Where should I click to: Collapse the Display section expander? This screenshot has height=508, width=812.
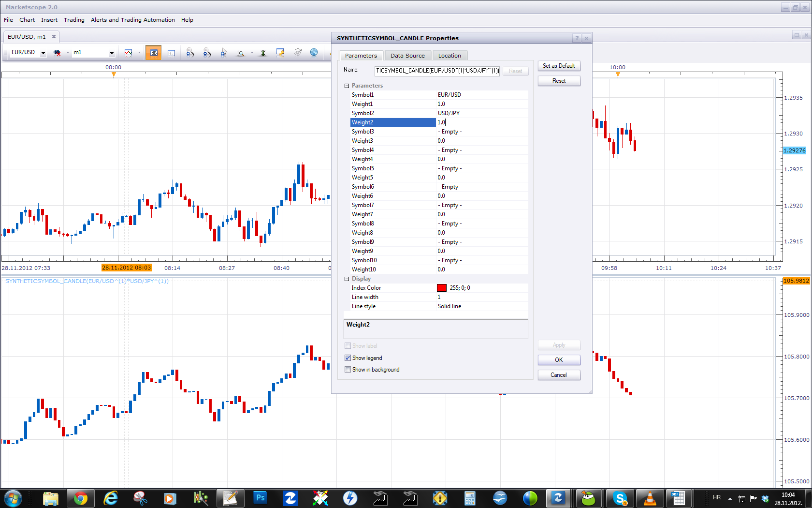(x=347, y=279)
